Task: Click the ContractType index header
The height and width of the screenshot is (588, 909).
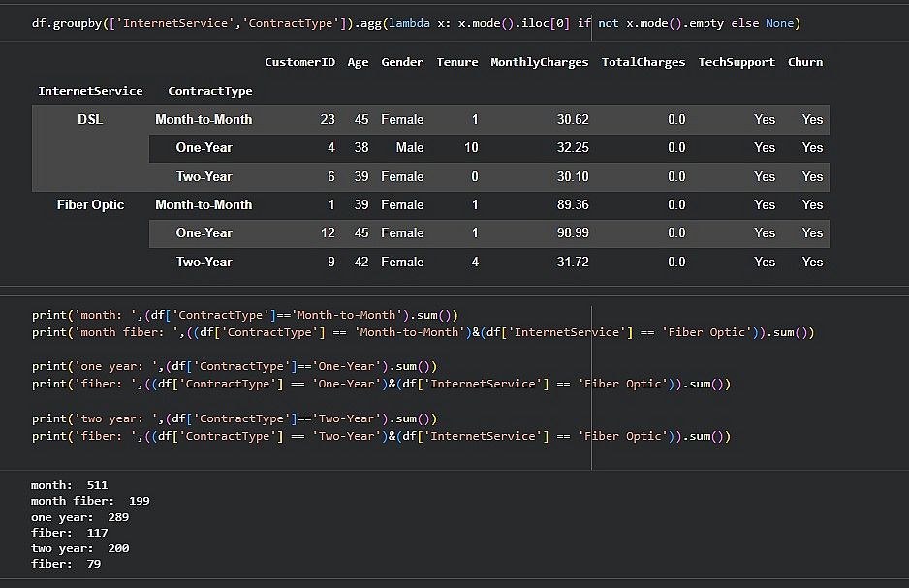Action: click(x=209, y=91)
